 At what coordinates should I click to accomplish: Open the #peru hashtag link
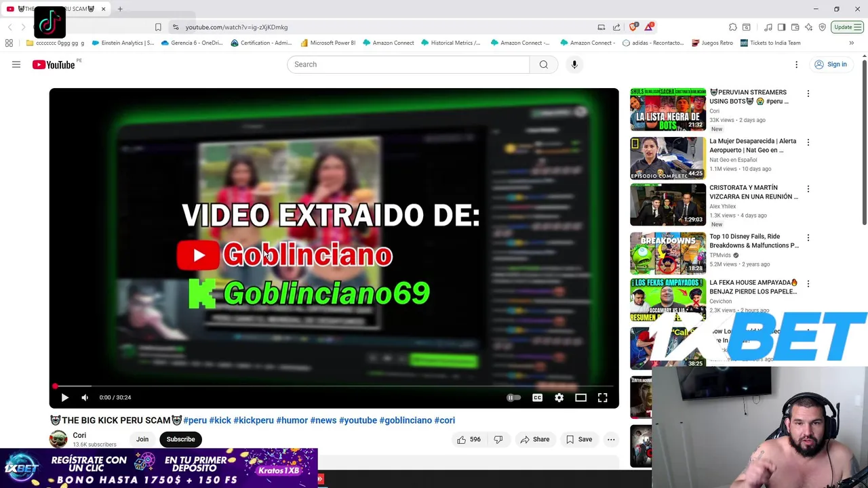point(195,420)
